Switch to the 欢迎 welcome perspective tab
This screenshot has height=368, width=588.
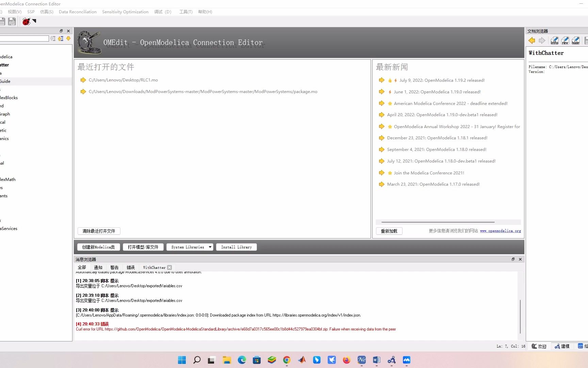point(539,346)
